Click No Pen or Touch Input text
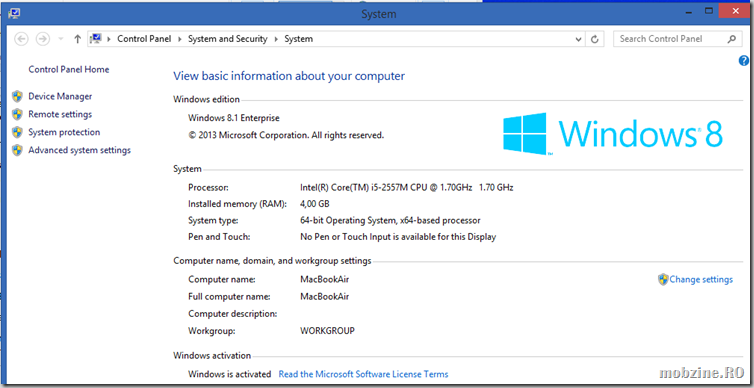This screenshot has width=754, height=388. coord(398,237)
